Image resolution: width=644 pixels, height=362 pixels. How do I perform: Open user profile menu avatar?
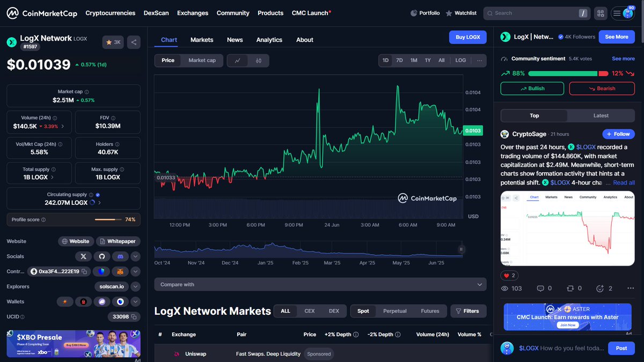(x=628, y=13)
